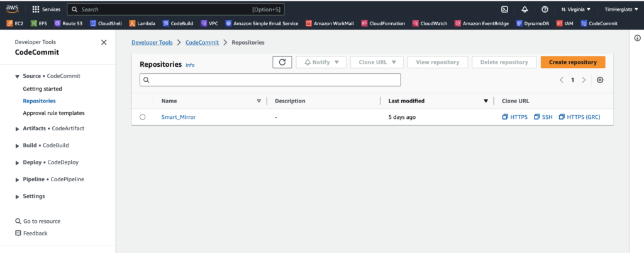644x253 pixels.
Task: Open the Smart_Mirror repository link
Action: point(178,117)
